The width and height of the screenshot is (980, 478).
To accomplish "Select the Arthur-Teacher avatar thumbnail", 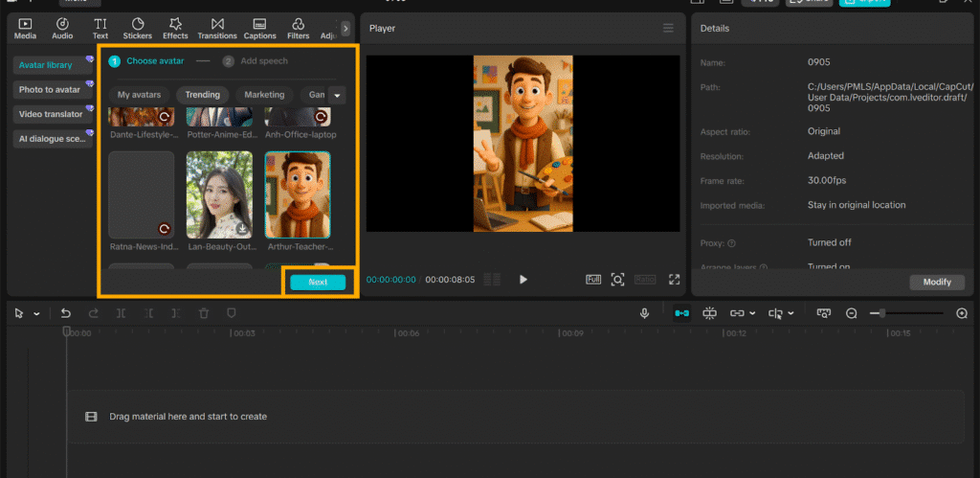I will (x=298, y=194).
